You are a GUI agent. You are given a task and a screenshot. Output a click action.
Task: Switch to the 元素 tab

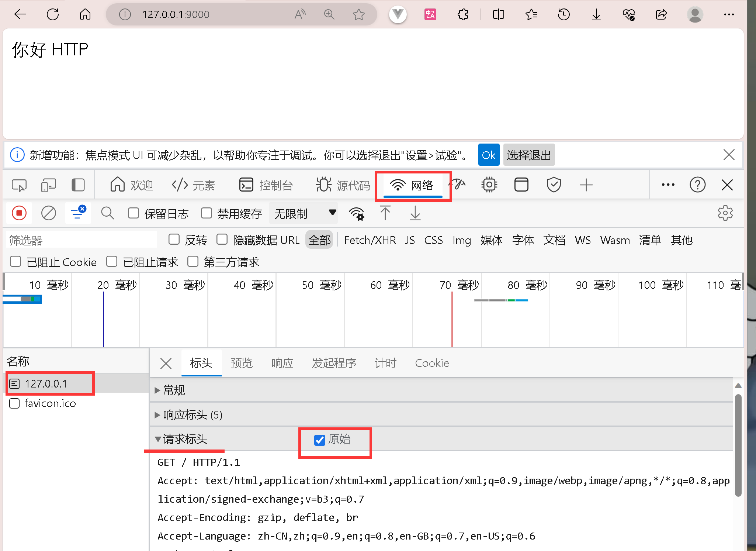194,185
